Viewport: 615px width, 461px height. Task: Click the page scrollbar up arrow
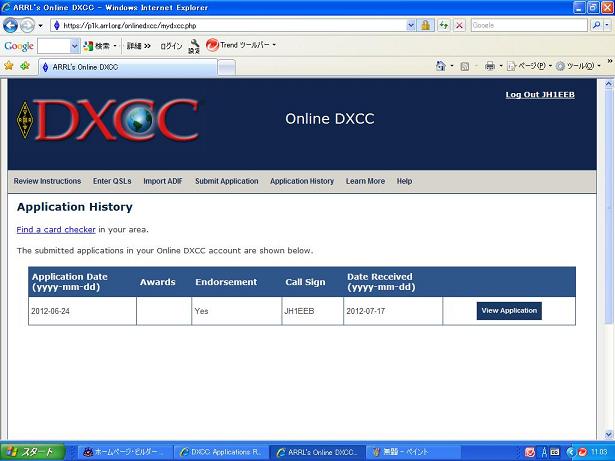(x=608, y=84)
